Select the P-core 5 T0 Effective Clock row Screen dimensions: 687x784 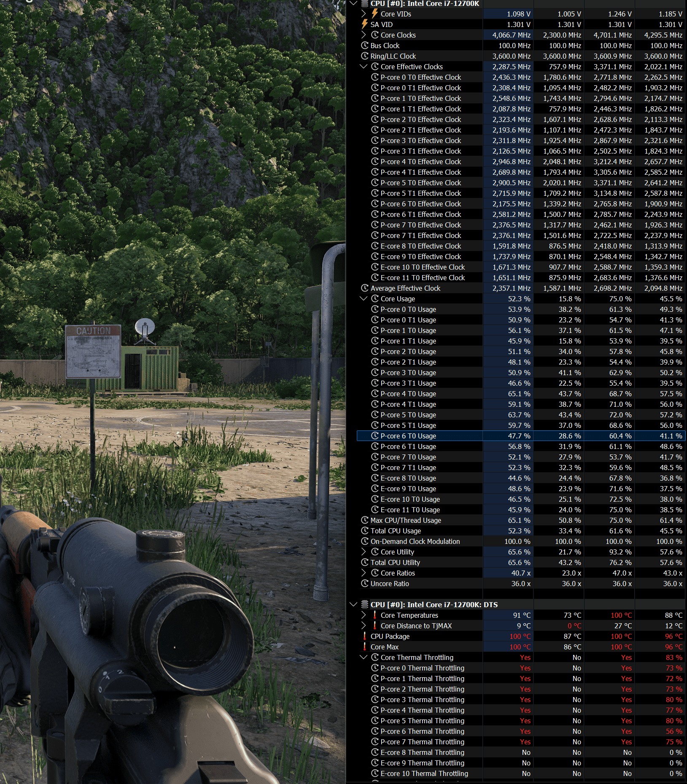coord(521,183)
